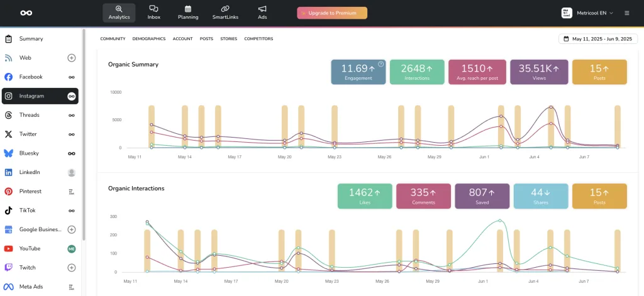Toggle the Likes series card
Image resolution: width=644 pixels, height=296 pixels.
point(365,196)
